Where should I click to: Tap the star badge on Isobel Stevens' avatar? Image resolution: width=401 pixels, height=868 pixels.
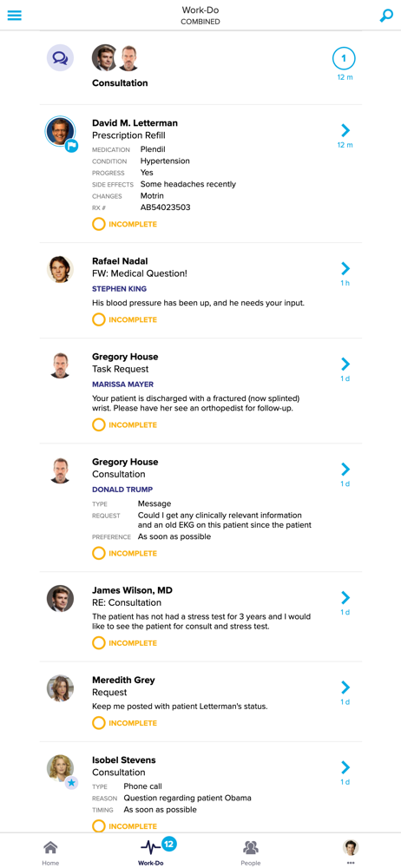71,783
